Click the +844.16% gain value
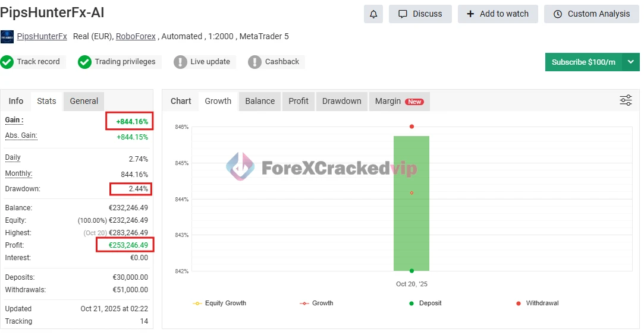This screenshot has height=335, width=644. 132,121
